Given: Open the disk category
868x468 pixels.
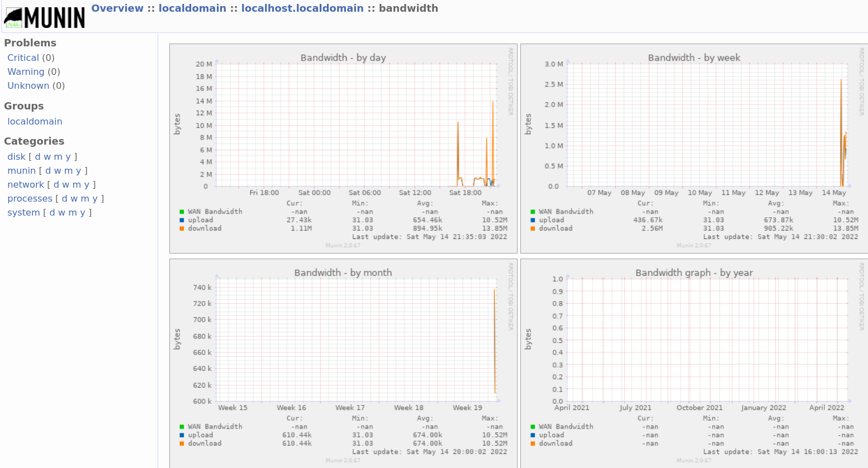Looking at the screenshot, I should (16, 156).
